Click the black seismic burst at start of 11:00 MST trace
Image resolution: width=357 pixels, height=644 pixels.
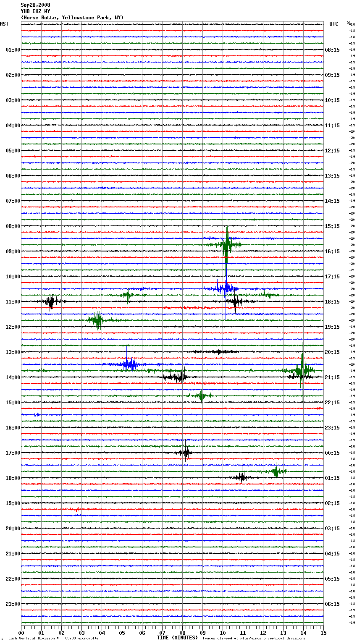pyautogui.click(x=51, y=302)
